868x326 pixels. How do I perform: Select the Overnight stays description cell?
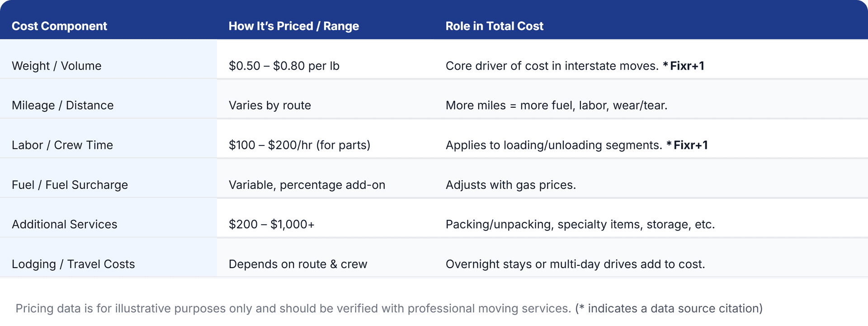(x=575, y=264)
